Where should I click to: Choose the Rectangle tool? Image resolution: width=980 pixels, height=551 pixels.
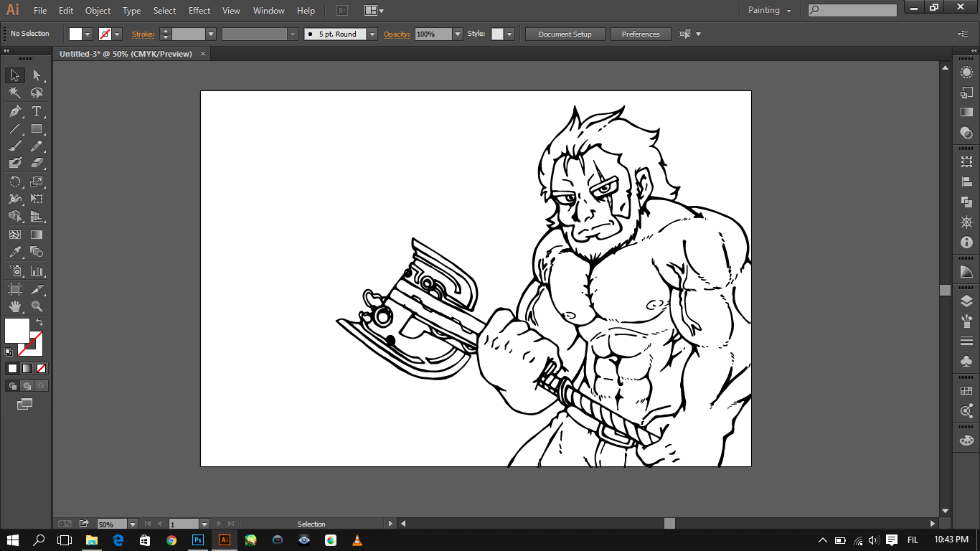point(37,129)
